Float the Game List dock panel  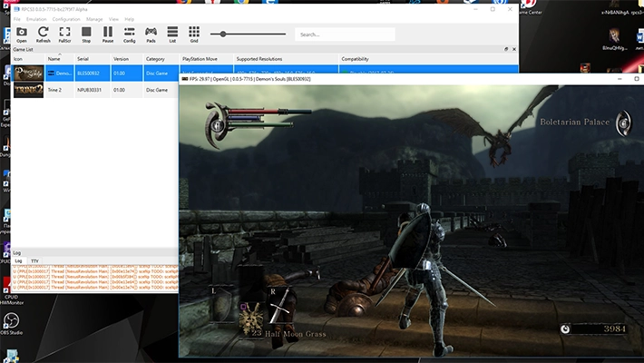506,49
